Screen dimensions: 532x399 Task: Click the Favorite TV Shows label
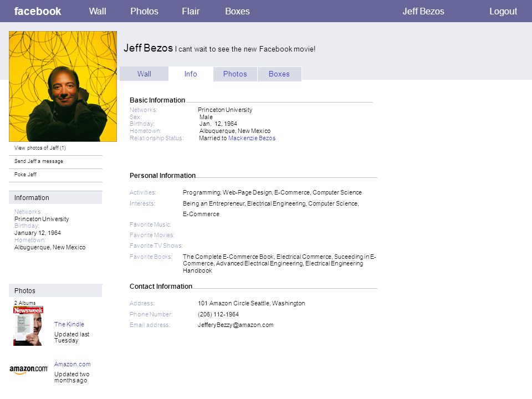(x=156, y=245)
